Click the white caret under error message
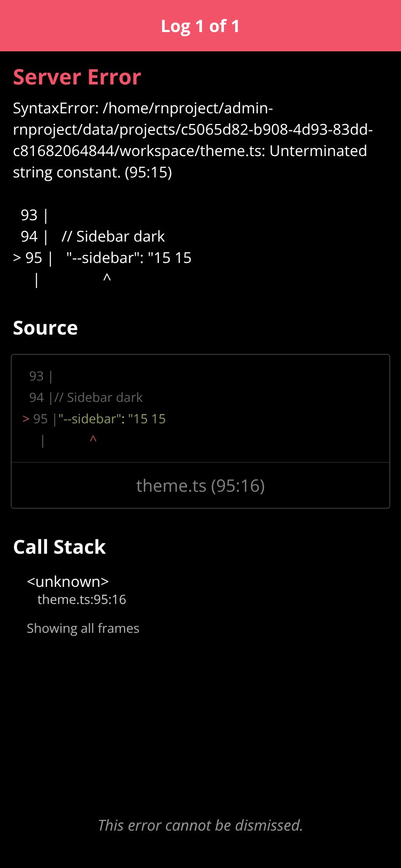401x868 pixels. coord(107,278)
